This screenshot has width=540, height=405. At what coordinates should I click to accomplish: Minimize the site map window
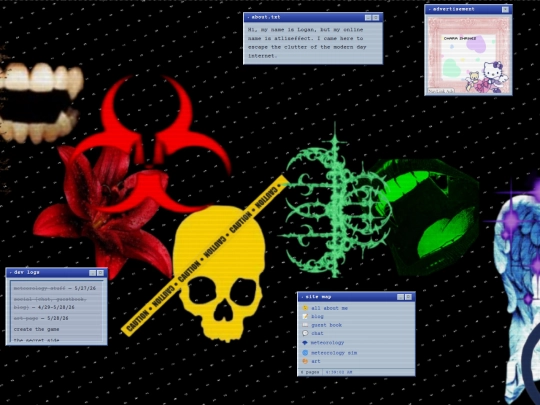(401, 297)
